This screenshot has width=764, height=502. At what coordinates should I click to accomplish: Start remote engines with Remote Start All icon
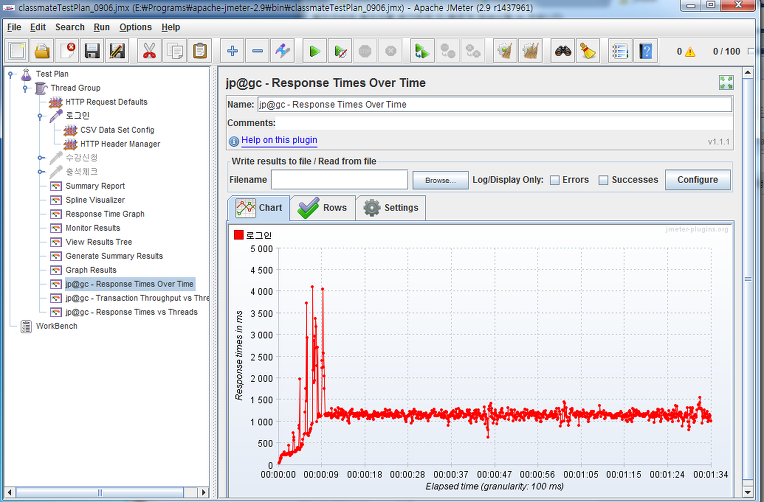[x=422, y=51]
